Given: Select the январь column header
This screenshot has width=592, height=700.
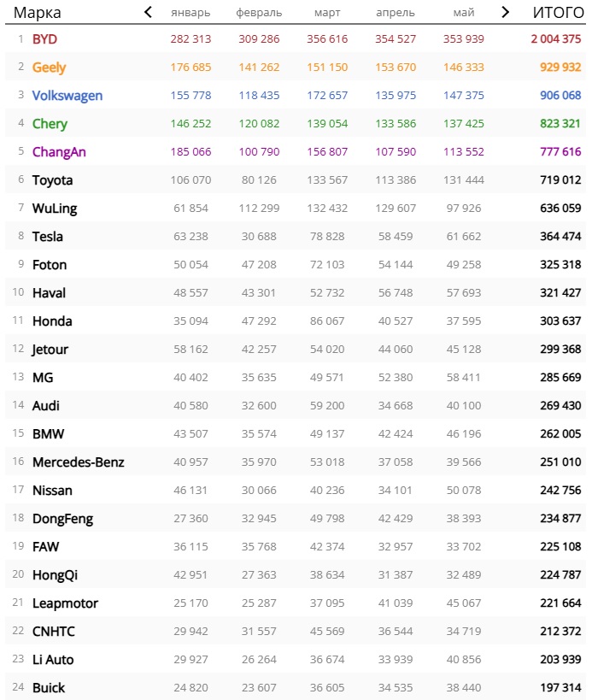Looking at the screenshot, I should tap(190, 13).
